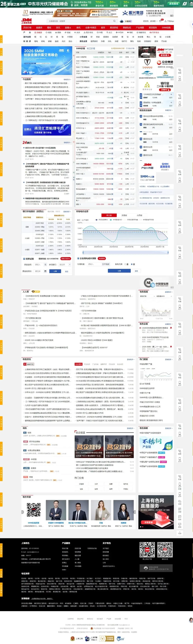The width and height of the screenshot is (193, 644).
Task: Open SMM指数 in the red navigation bar
Action: coord(166,28)
